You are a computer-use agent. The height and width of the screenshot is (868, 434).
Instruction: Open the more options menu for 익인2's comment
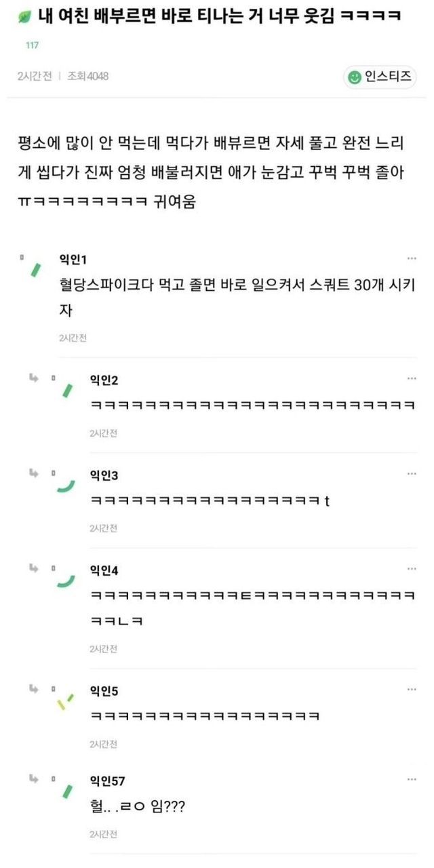pos(412,378)
